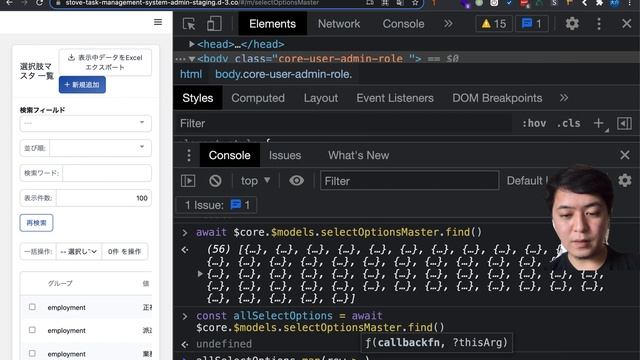Screen dimensions: 640x360
Task: Open the Styles pane tab
Action: [x=198, y=98]
